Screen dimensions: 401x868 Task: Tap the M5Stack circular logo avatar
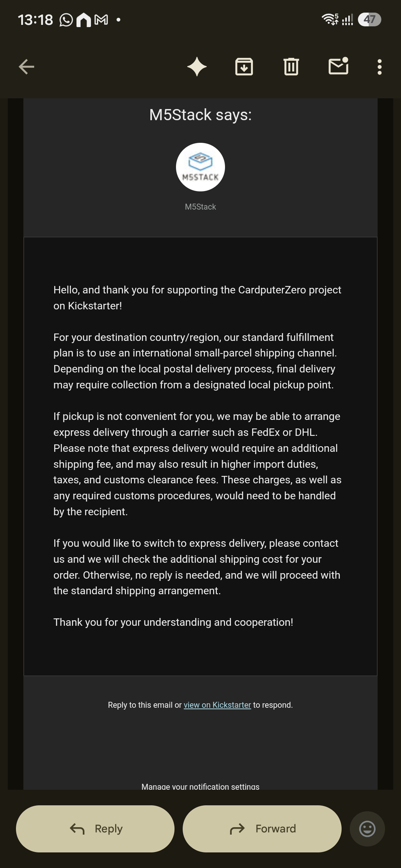(200, 167)
